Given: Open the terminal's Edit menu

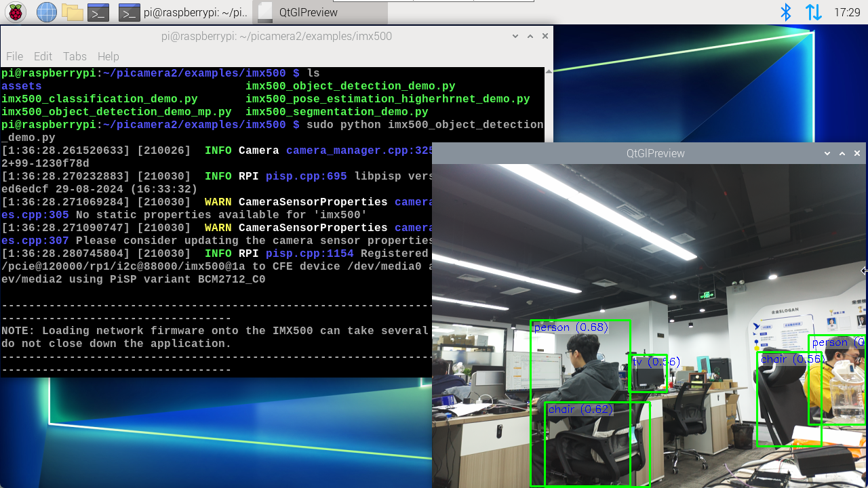Looking at the screenshot, I should (x=43, y=56).
